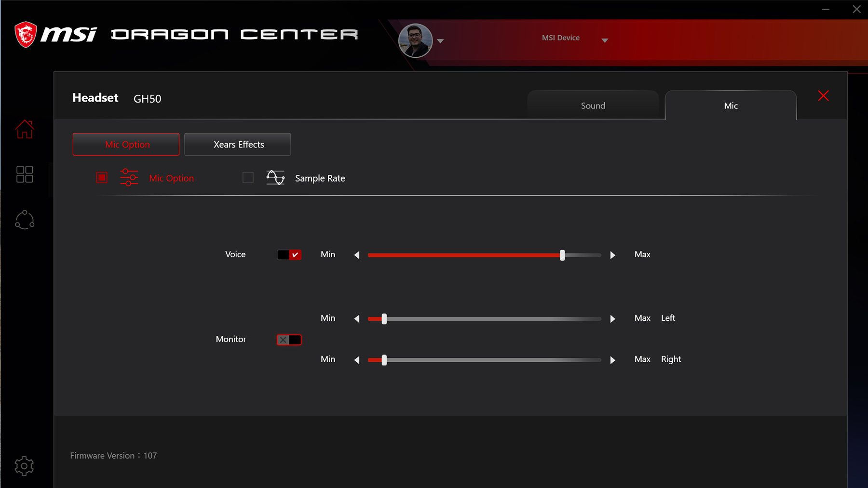The image size is (868, 488).
Task: Click the Sample Rate label
Action: click(x=320, y=178)
